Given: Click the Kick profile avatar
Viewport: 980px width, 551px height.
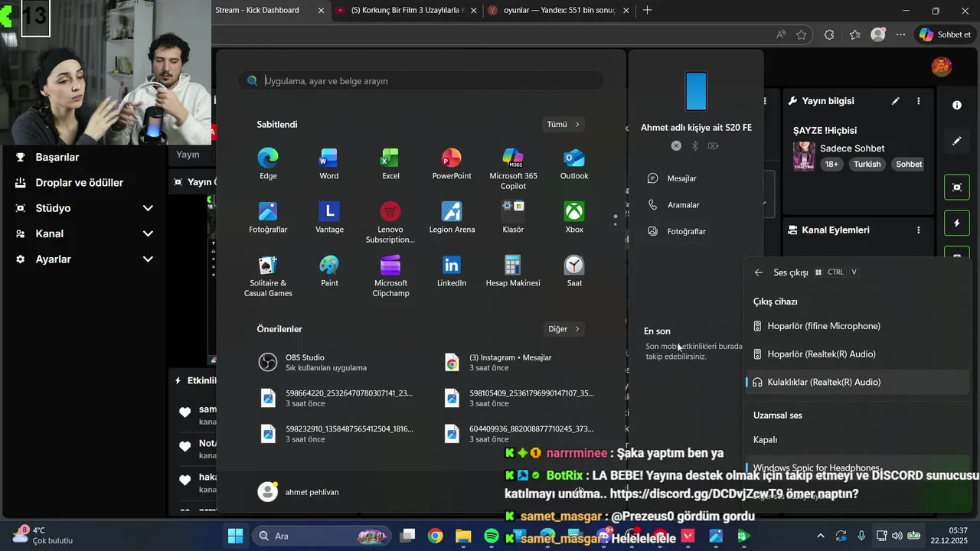Looking at the screenshot, I should 942,67.
